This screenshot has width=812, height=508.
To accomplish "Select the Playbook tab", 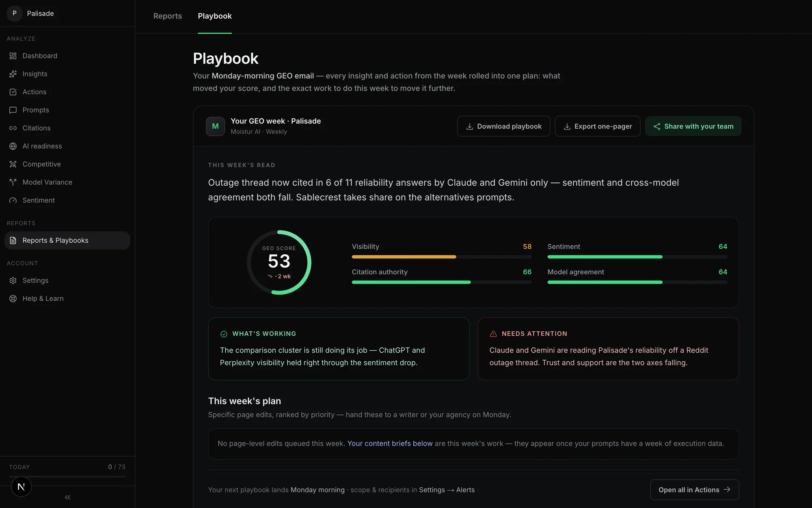I will (215, 16).
